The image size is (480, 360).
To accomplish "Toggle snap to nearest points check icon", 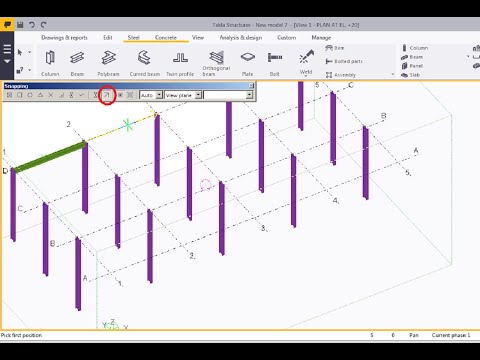I will (81, 95).
